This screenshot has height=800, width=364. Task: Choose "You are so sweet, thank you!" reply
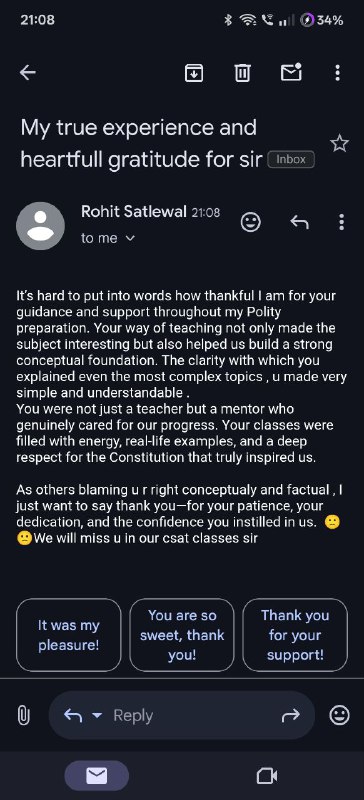coord(182,635)
